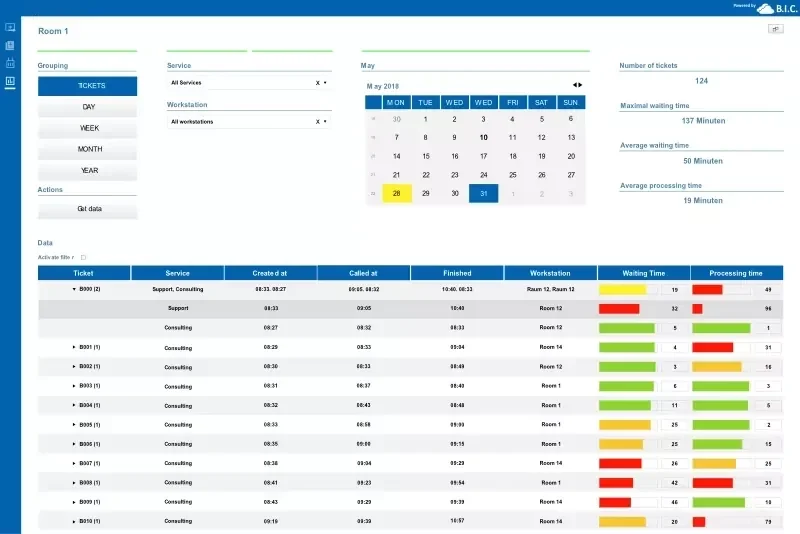Open the Workstation dropdown
This screenshot has height=534, width=800.
(325, 122)
